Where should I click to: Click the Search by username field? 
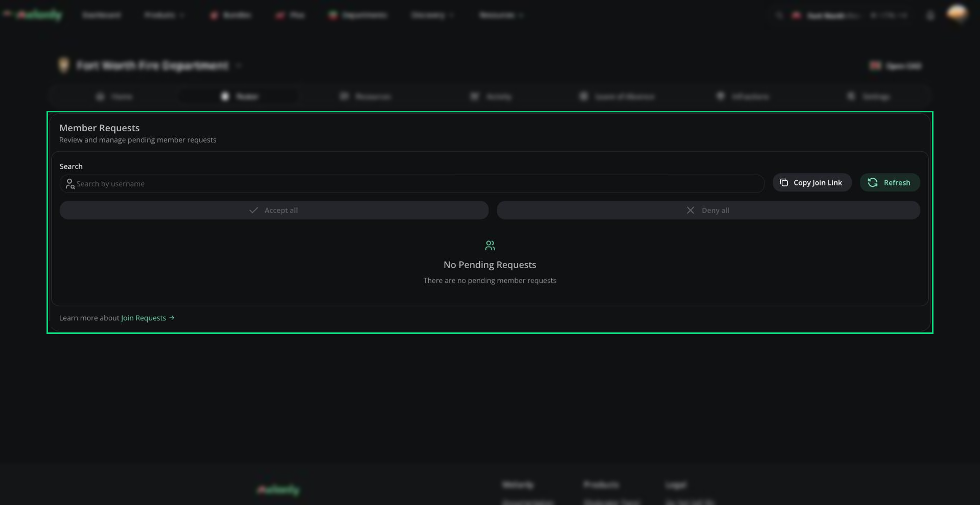pyautogui.click(x=412, y=184)
